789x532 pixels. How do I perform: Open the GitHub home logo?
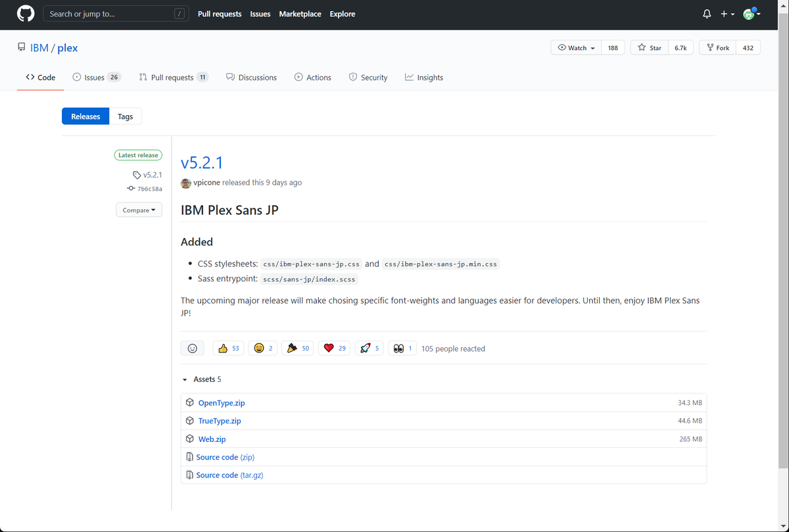pyautogui.click(x=26, y=14)
